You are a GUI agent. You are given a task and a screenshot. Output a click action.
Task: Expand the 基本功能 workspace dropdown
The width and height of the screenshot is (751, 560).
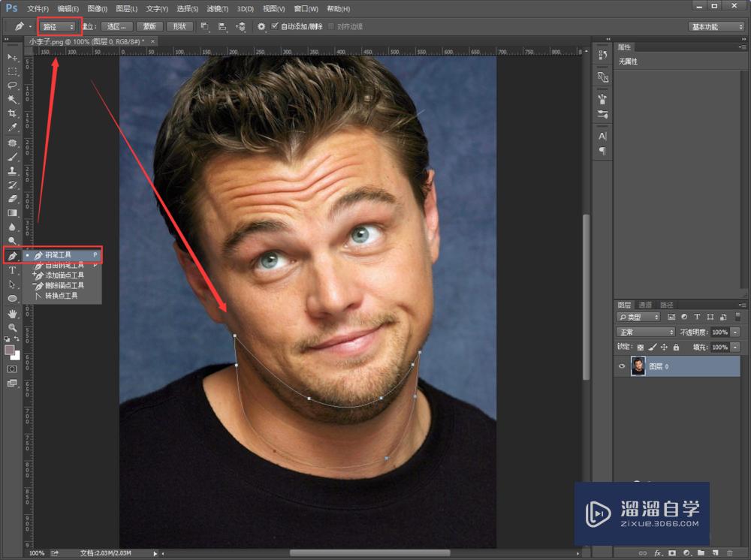[x=716, y=26]
